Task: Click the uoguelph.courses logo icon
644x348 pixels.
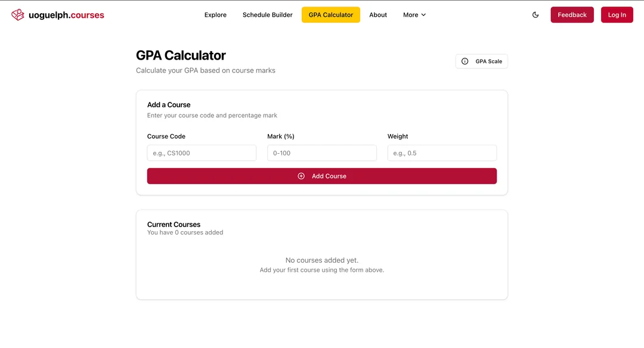Action: pyautogui.click(x=18, y=15)
